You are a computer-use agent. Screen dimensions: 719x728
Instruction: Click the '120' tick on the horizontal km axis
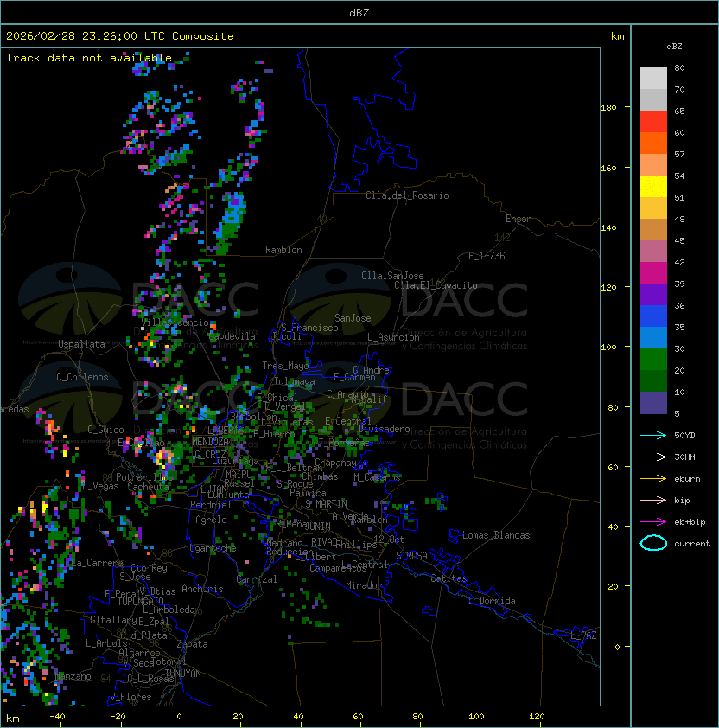[537, 717]
